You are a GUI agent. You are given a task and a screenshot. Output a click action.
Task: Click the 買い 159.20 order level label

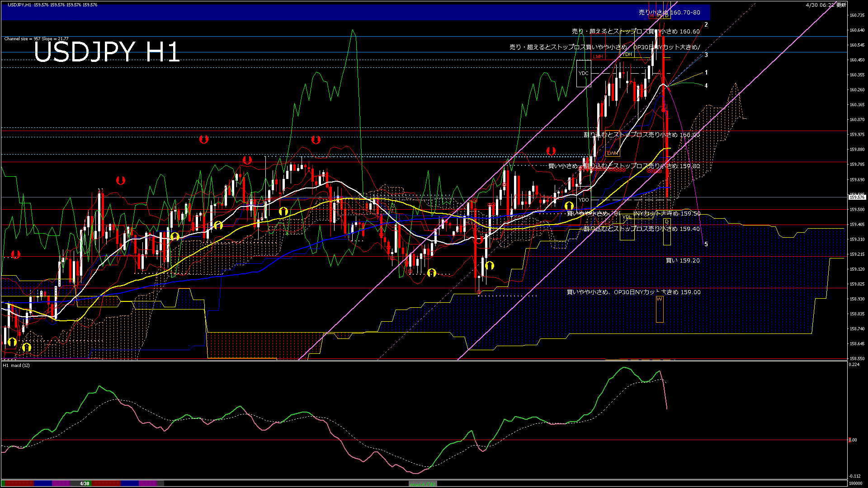coord(683,261)
